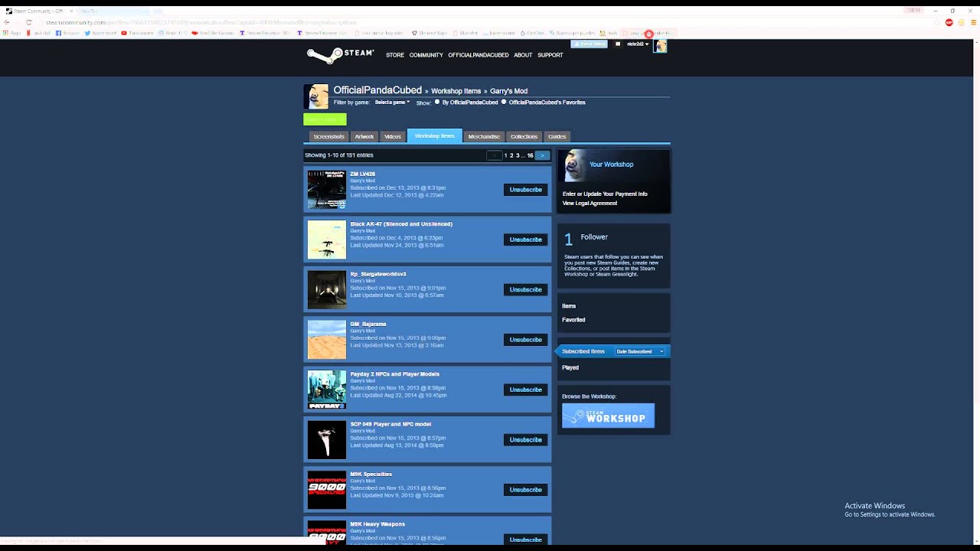This screenshot has height=551, width=980.
Task: Go to page 3 of entries
Action: (x=518, y=155)
